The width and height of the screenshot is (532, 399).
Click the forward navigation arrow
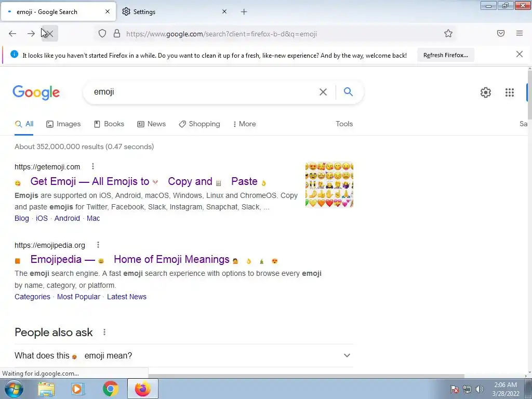[31, 33]
